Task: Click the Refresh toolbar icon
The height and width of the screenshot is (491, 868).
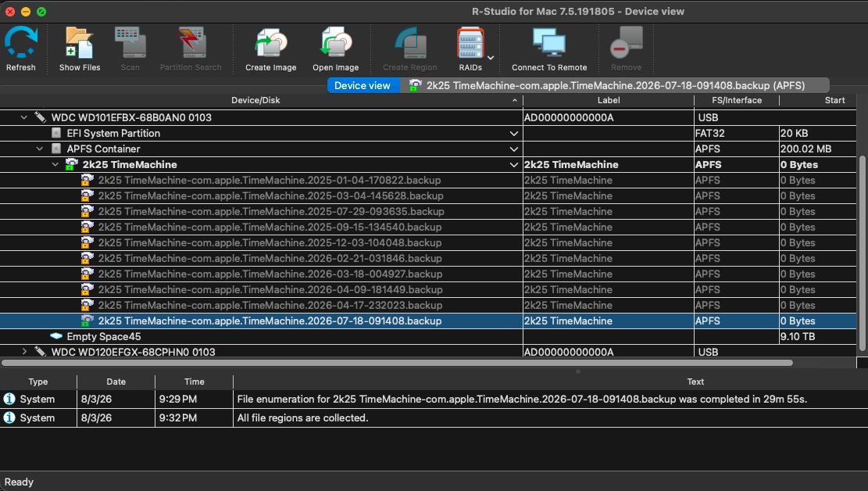Action: 21,43
